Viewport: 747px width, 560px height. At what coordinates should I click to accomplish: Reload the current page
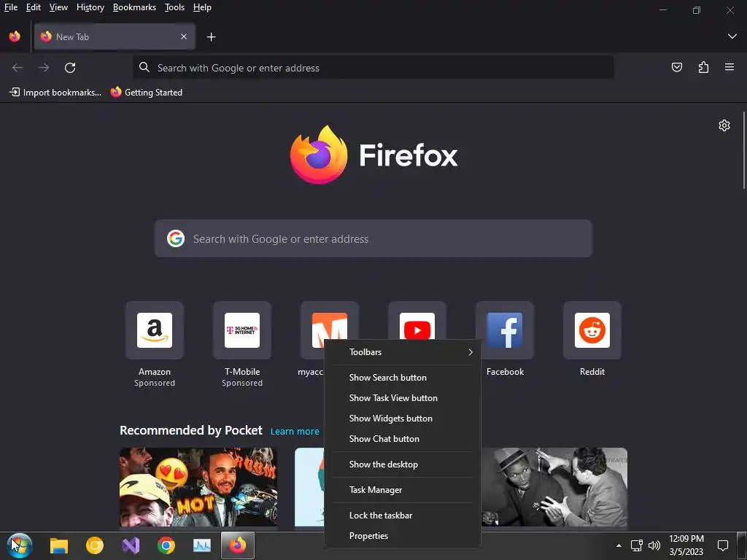tap(70, 68)
